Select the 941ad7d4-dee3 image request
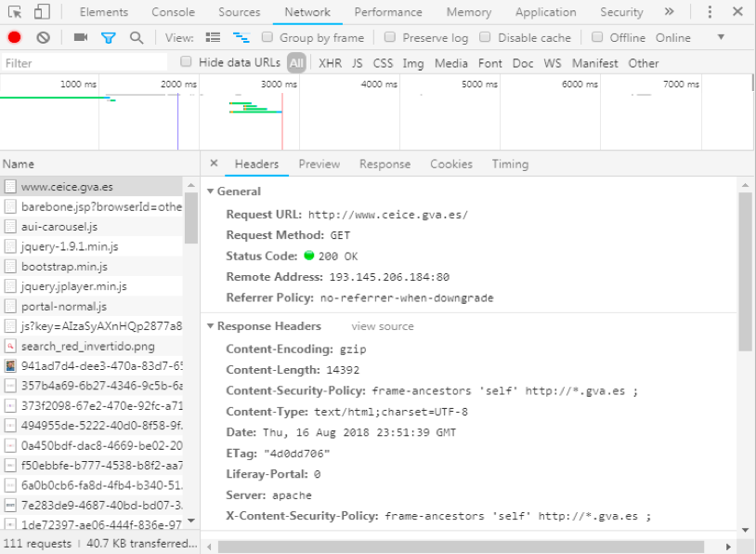This screenshot has width=756, height=554. tap(91, 366)
